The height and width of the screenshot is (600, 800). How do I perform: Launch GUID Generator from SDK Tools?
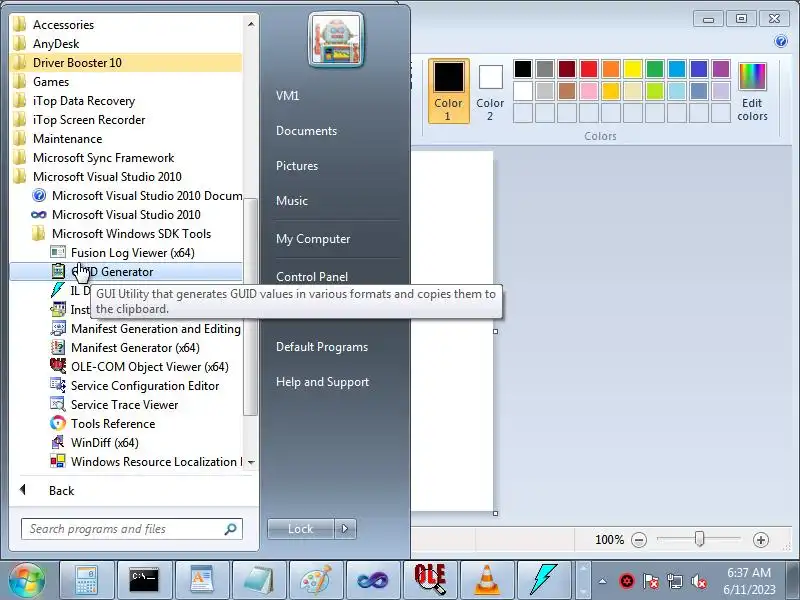[x=126, y=271]
